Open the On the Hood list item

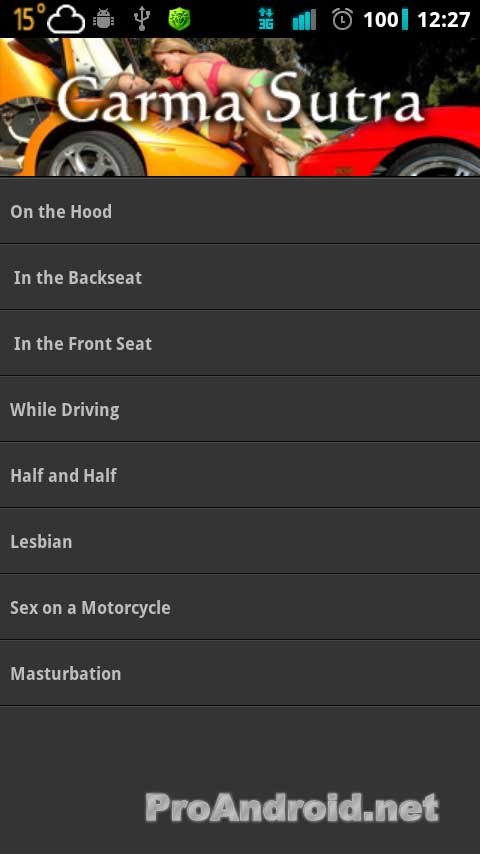(x=240, y=211)
